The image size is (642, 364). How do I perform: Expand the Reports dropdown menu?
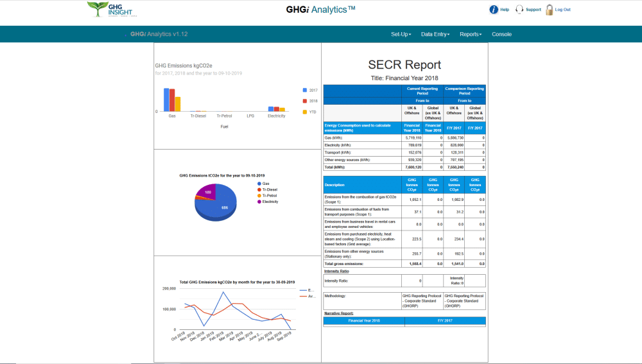coord(471,34)
